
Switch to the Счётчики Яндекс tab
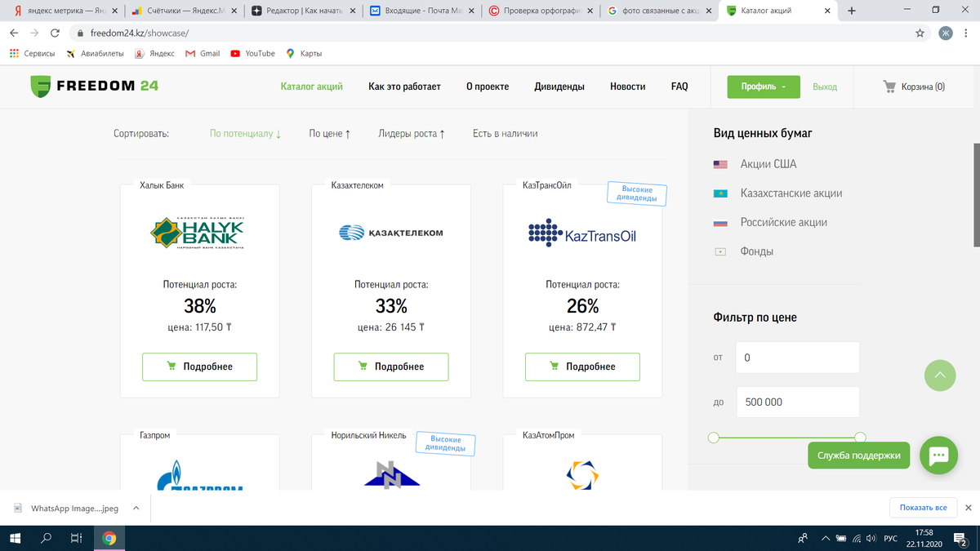184,11
